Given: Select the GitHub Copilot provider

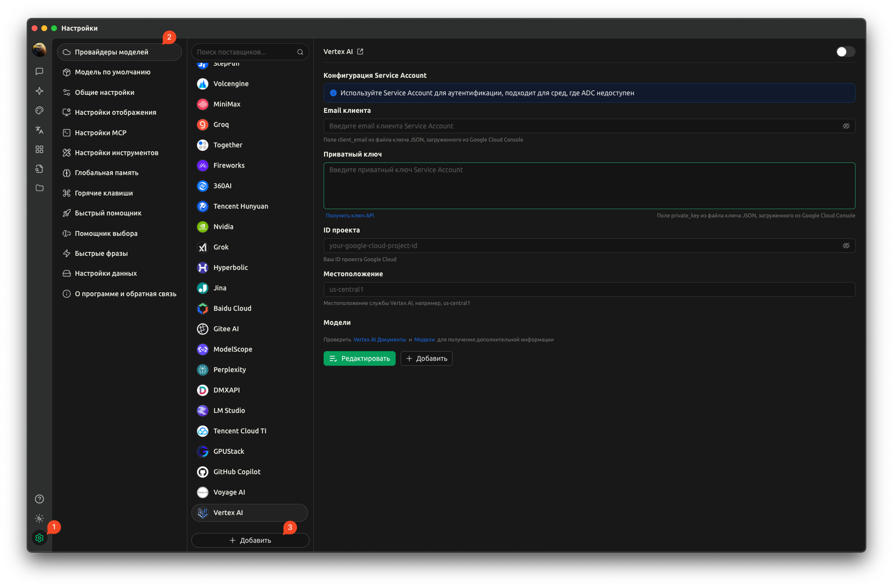Looking at the screenshot, I should click(250, 472).
